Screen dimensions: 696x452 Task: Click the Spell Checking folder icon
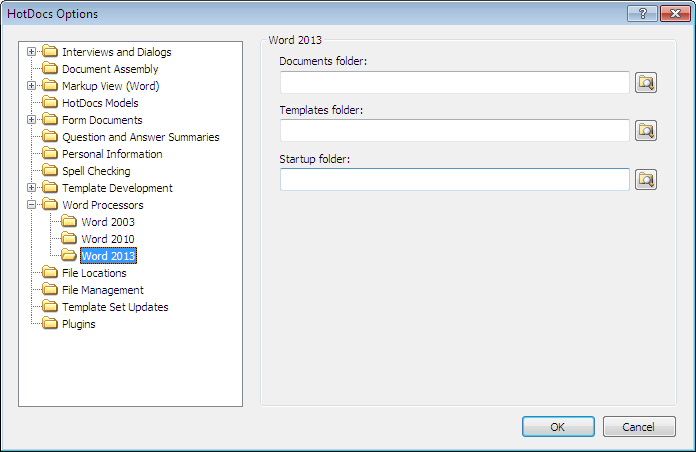50,171
